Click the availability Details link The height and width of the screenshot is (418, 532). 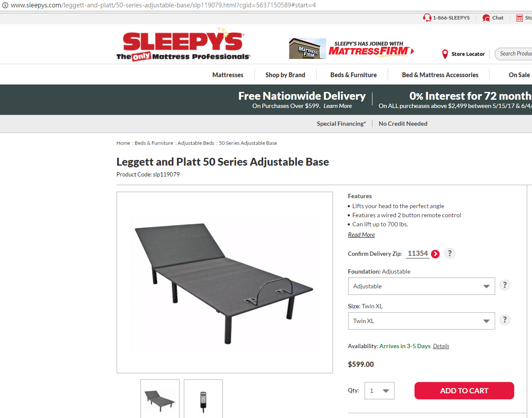click(x=441, y=346)
